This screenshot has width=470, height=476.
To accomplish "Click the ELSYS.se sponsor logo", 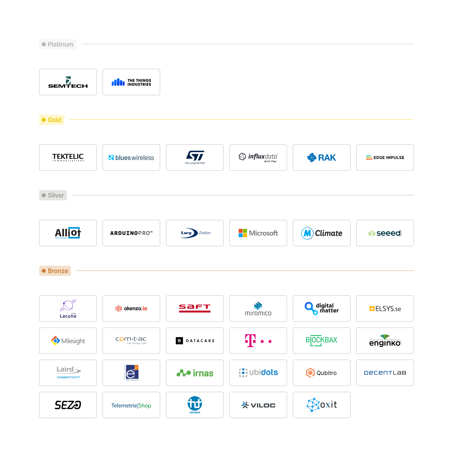I will click(x=385, y=308).
